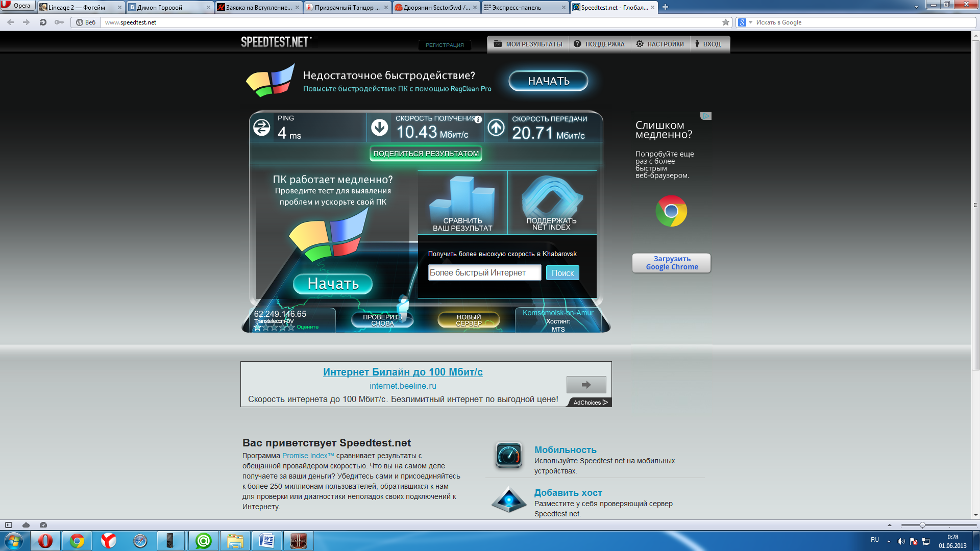980x551 pixels.
Task: Click ПРОВЕРИТЬ СНОВА button
Action: coord(382,320)
